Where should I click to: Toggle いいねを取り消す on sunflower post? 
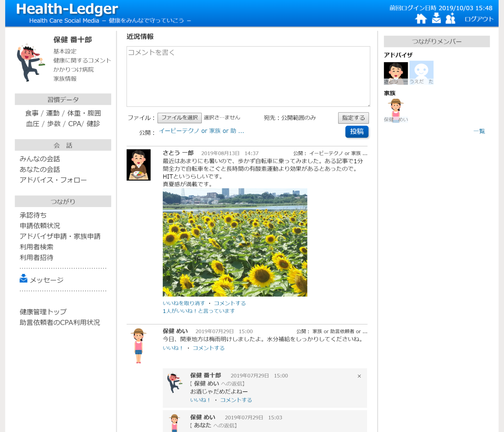(x=184, y=303)
